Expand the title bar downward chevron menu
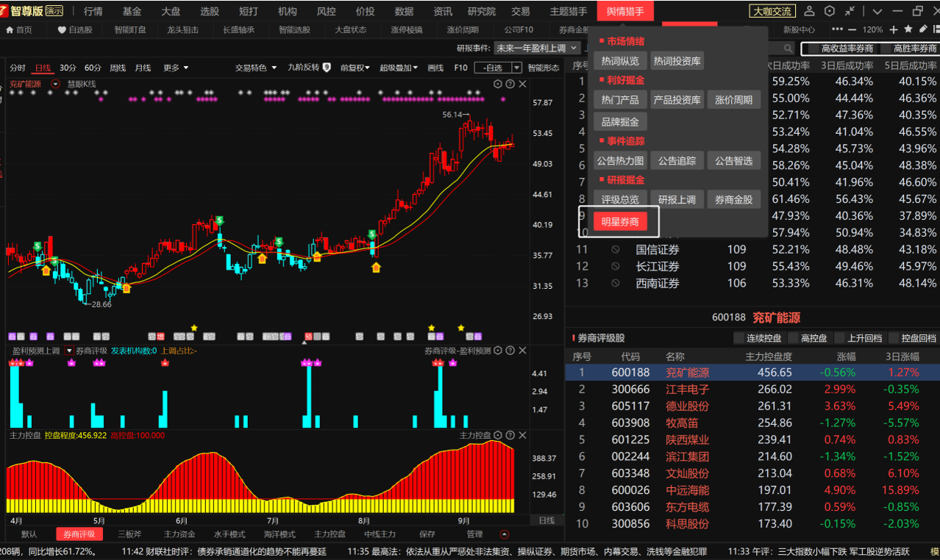940x560 pixels. (877, 11)
